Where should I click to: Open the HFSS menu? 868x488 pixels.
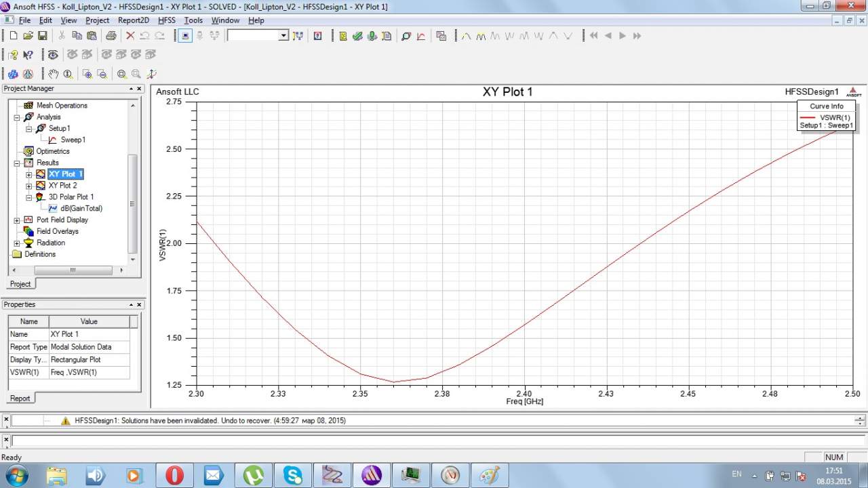(x=167, y=20)
